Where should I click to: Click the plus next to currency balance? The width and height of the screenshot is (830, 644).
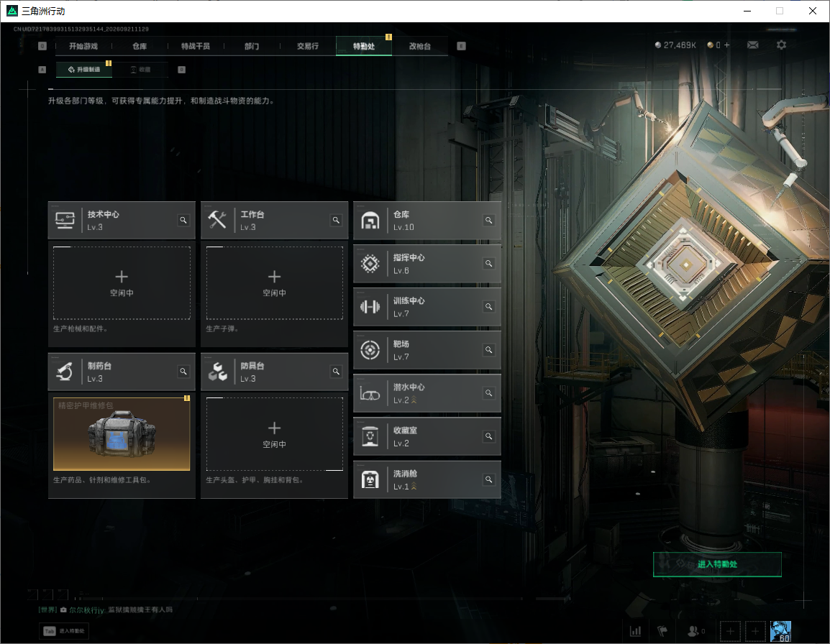(x=726, y=45)
